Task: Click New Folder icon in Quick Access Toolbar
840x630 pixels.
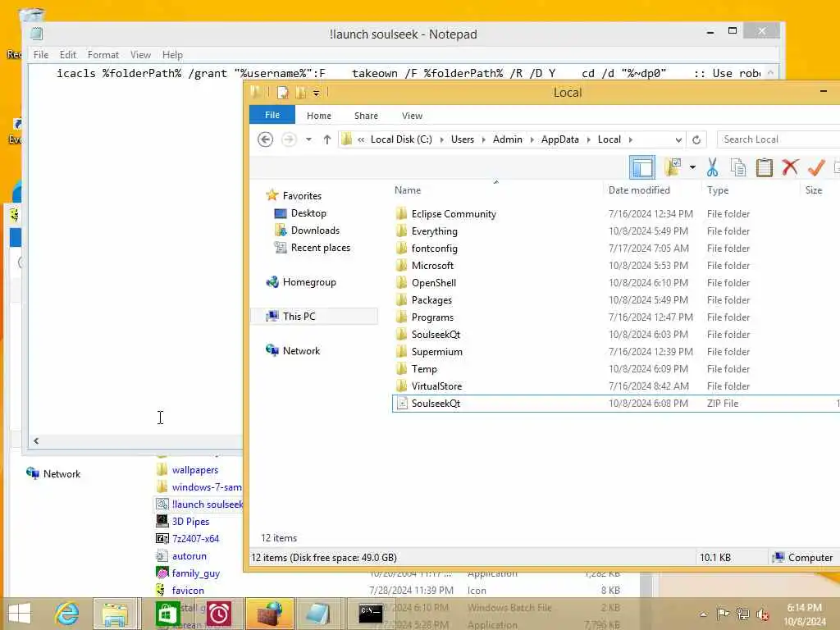Action: (301, 93)
